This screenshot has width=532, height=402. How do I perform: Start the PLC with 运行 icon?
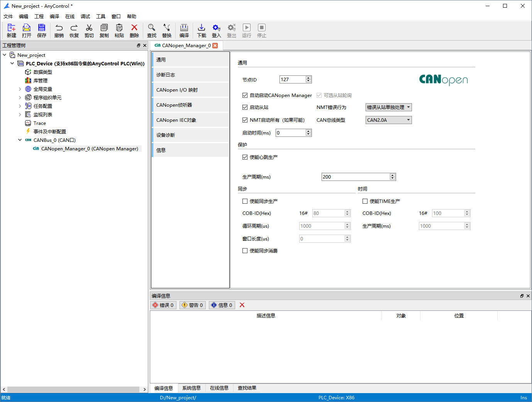tap(247, 31)
